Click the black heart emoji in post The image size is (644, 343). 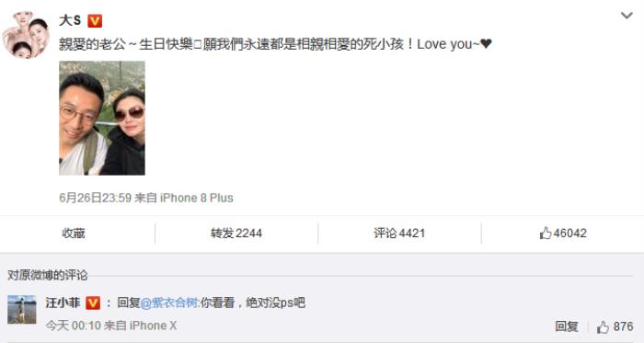coord(486,43)
